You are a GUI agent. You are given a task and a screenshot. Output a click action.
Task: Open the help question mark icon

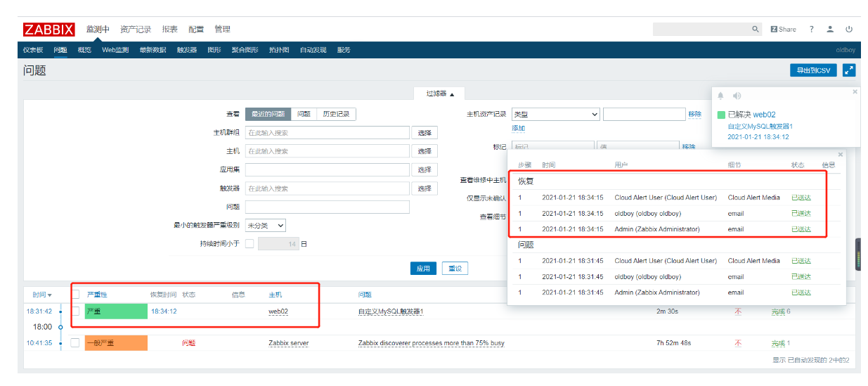(811, 30)
